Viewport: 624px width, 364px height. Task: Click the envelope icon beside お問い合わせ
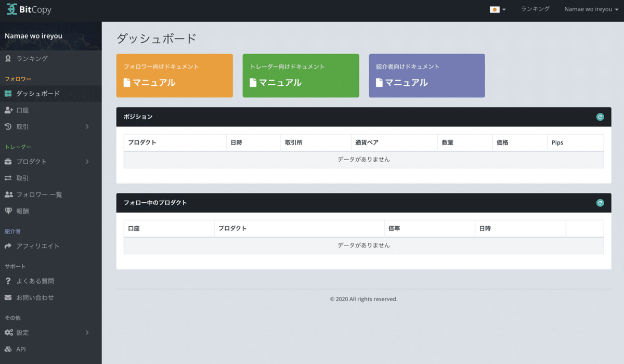pyautogui.click(x=8, y=298)
